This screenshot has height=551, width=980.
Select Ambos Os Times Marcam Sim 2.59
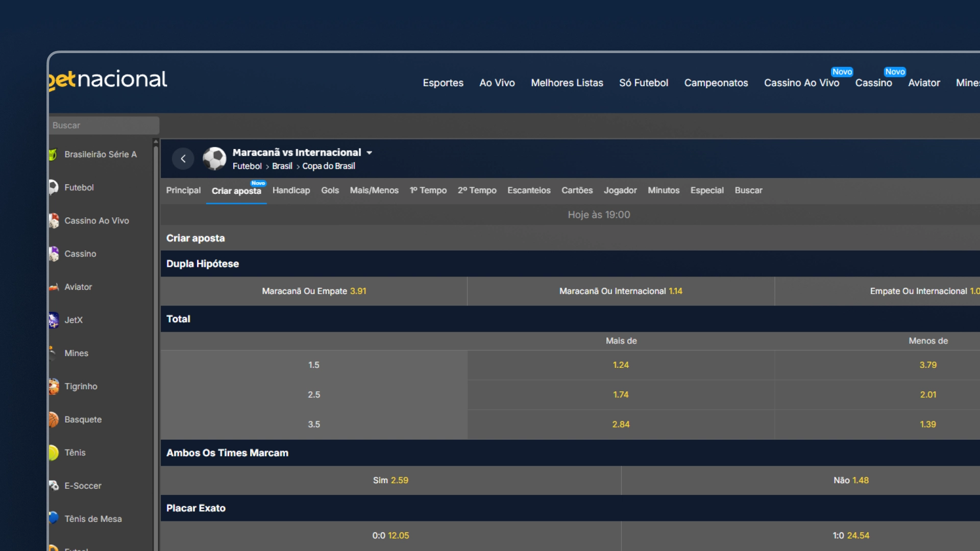[390, 481]
